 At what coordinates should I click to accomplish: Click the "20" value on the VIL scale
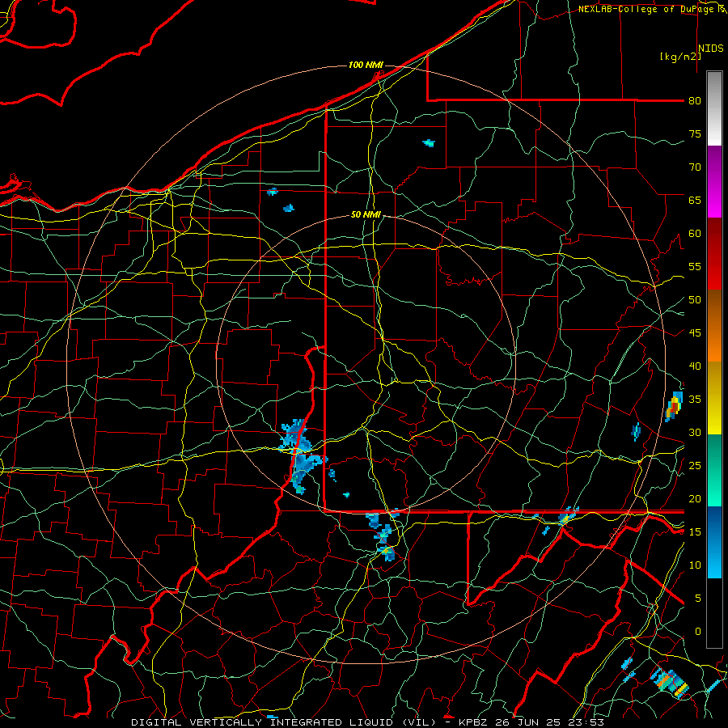click(695, 499)
